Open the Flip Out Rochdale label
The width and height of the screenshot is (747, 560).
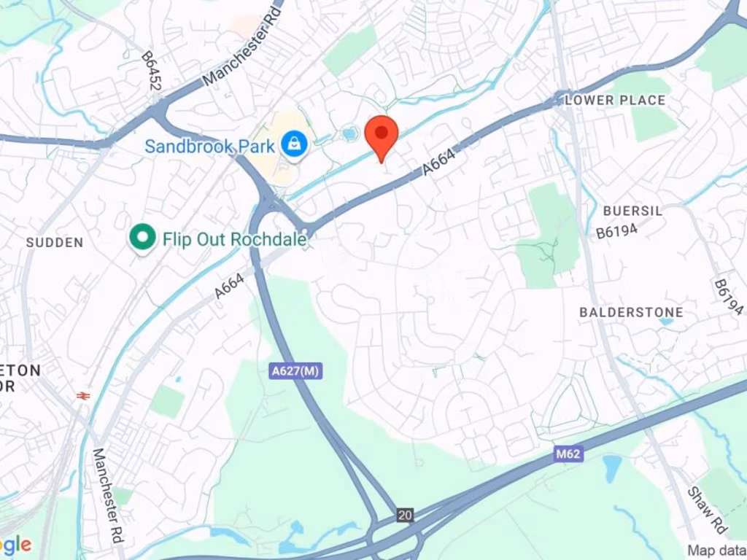[x=234, y=238]
